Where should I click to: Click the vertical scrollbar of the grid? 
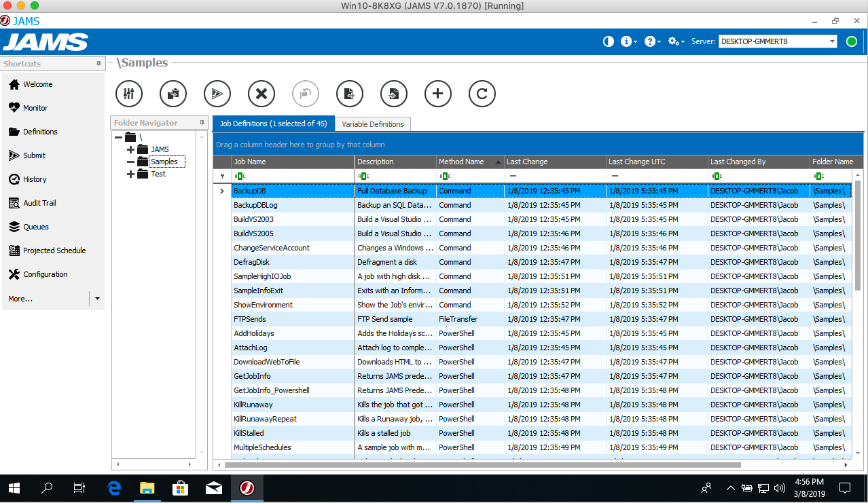[x=857, y=236]
